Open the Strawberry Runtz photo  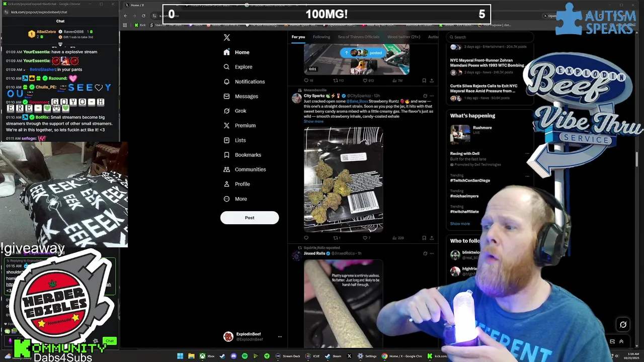(x=344, y=179)
